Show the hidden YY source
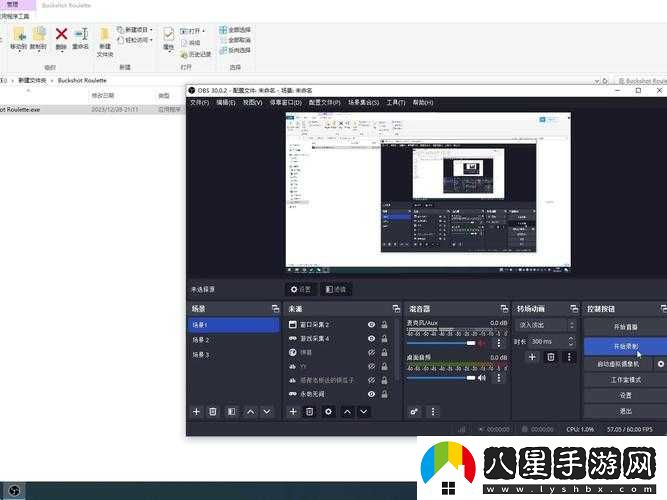 click(371, 366)
